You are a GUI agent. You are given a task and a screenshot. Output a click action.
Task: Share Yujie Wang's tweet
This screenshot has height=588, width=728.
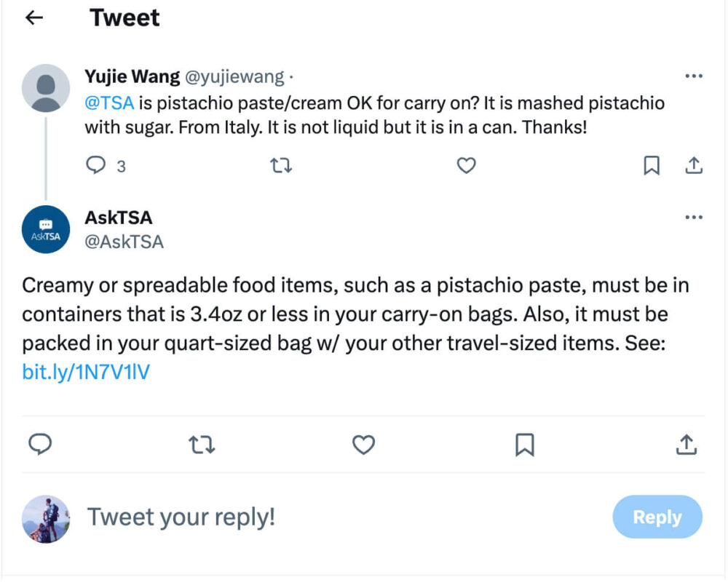(x=694, y=166)
